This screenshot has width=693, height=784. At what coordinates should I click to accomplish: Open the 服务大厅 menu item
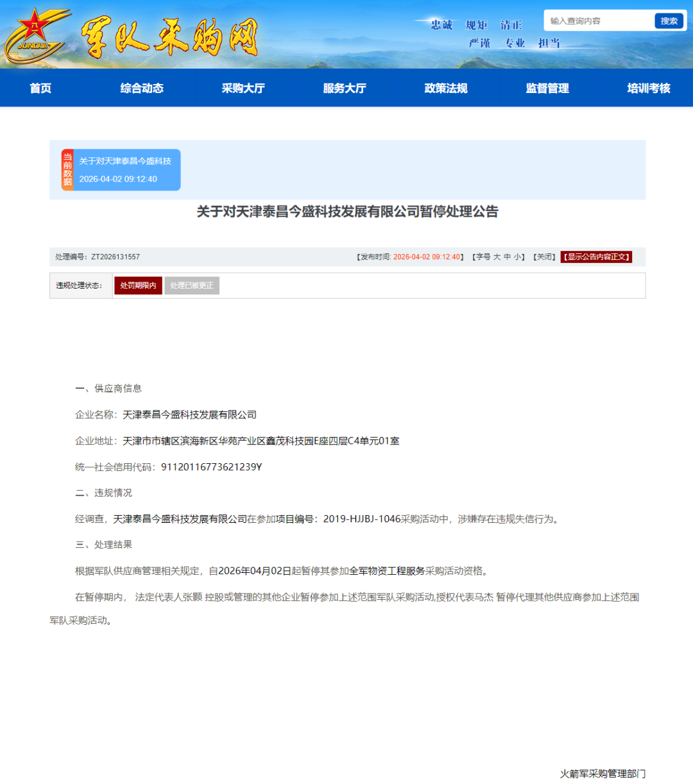[x=345, y=88]
